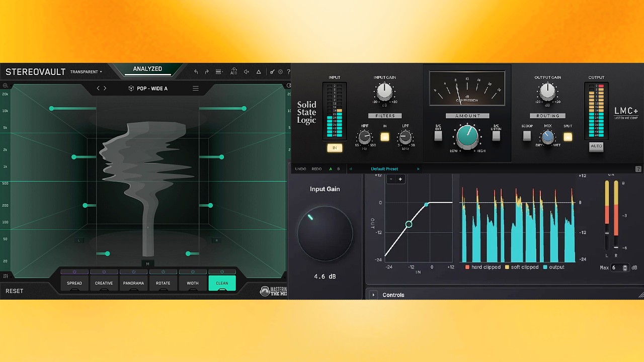Viewport: 644px width, 362px height.
Task: Toggle the StereoVault A/B compare icon
Action: (x=233, y=72)
